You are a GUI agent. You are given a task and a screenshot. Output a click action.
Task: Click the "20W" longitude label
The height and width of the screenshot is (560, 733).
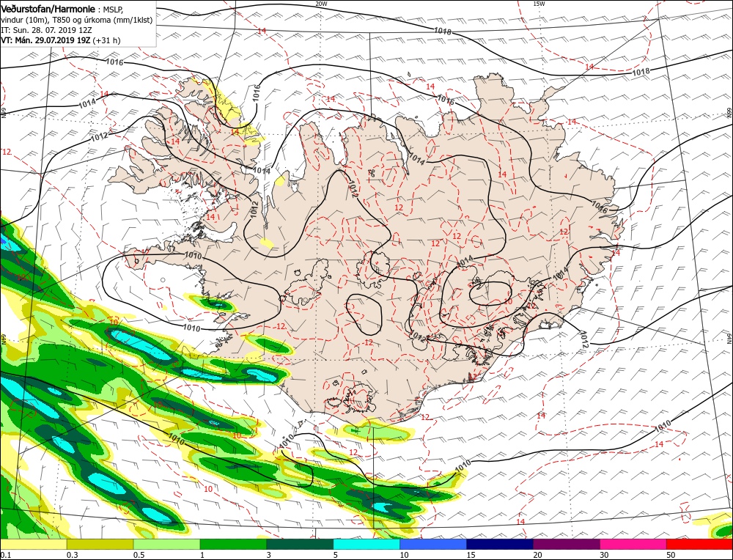[x=321, y=3]
